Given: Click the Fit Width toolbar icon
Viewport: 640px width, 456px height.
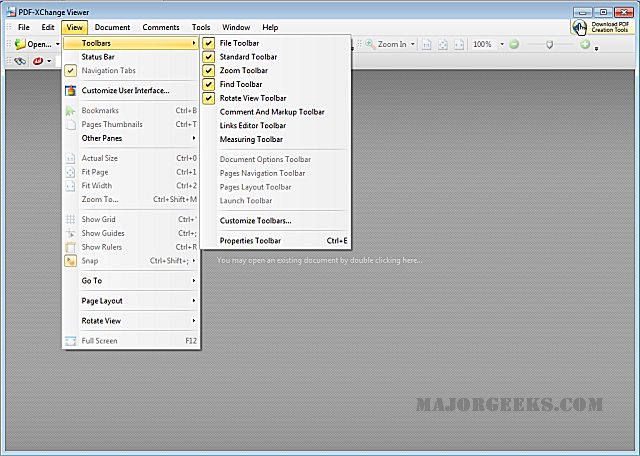Looking at the screenshot, I should coord(459,44).
